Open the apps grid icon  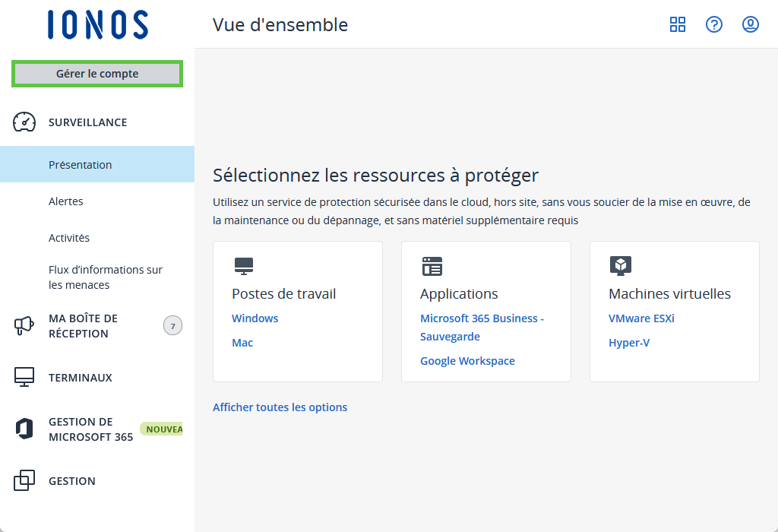tap(677, 24)
